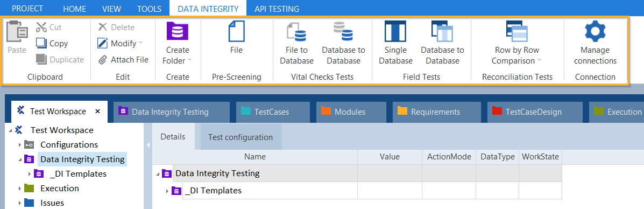Expand _DI Templates in the left tree
Screen dimensions: 644x209
pos(29,174)
